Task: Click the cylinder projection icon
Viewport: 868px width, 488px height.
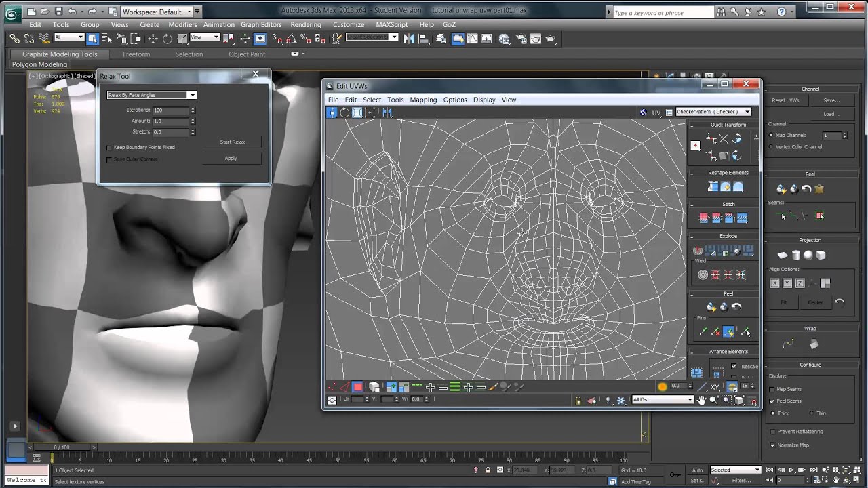Action: (x=796, y=255)
